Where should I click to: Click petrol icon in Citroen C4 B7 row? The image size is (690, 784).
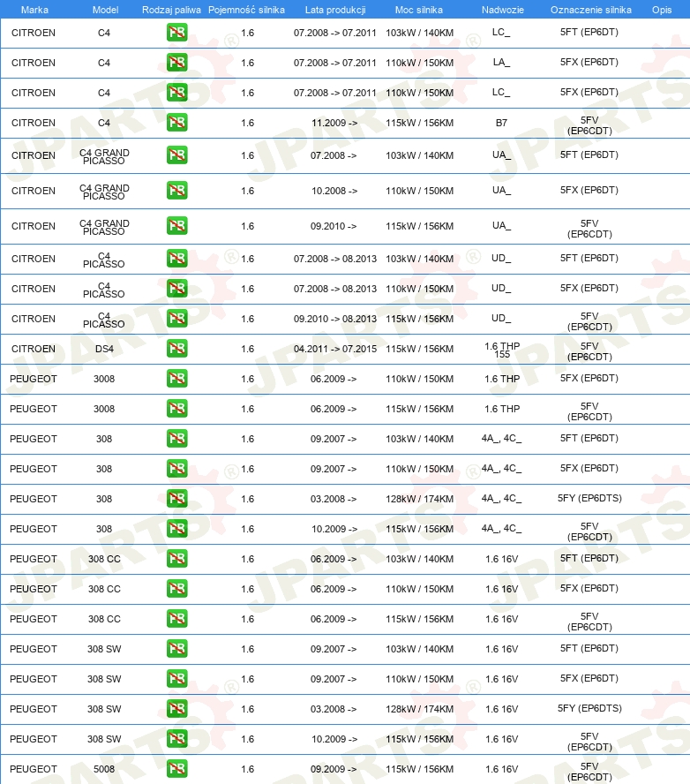176,123
